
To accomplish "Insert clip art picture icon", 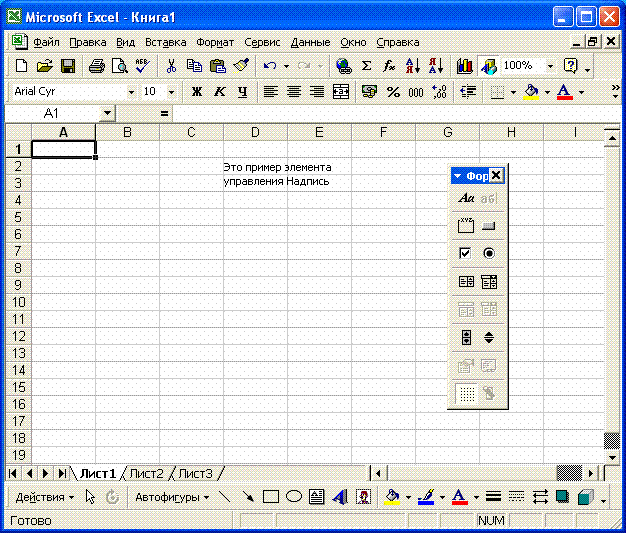I will pos(363,497).
